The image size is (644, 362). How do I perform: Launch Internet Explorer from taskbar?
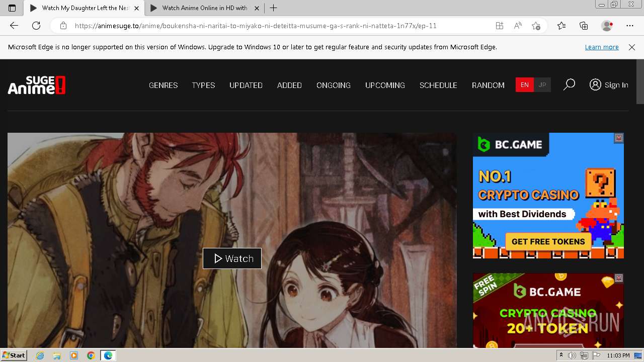[40, 355]
